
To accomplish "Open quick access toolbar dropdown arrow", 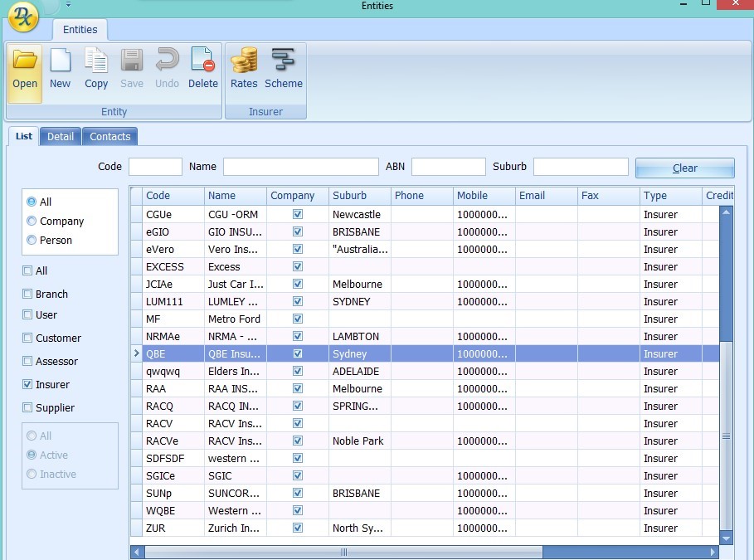I will tap(68, 5).
